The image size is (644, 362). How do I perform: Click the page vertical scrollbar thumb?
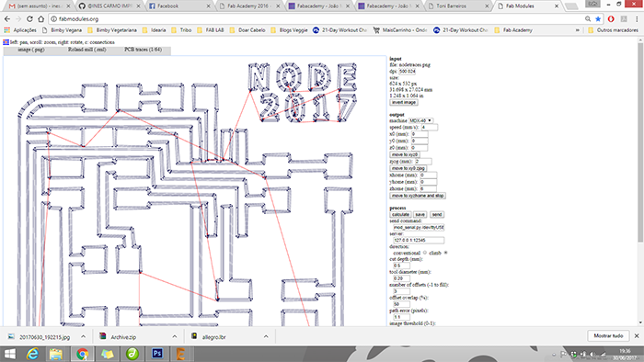[640, 141]
